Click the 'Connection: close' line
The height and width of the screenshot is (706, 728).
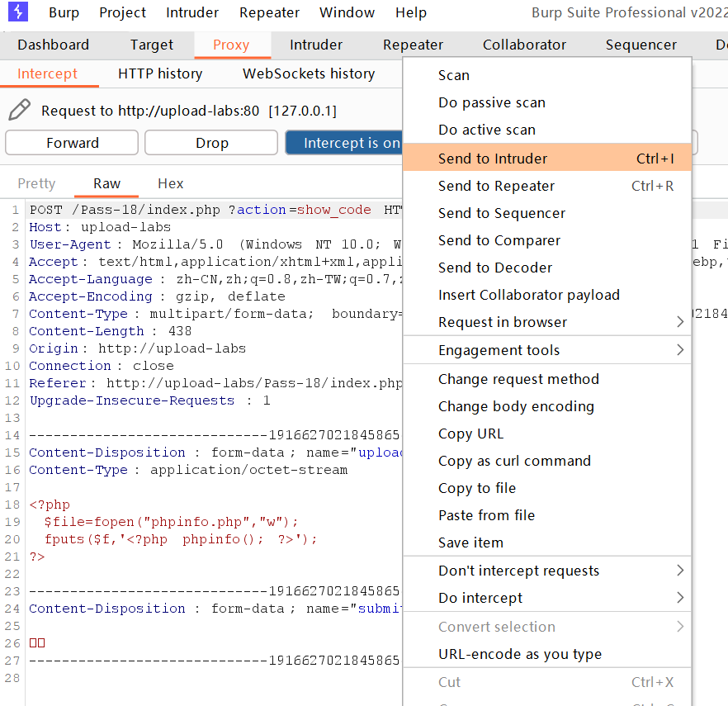pyautogui.click(x=102, y=366)
